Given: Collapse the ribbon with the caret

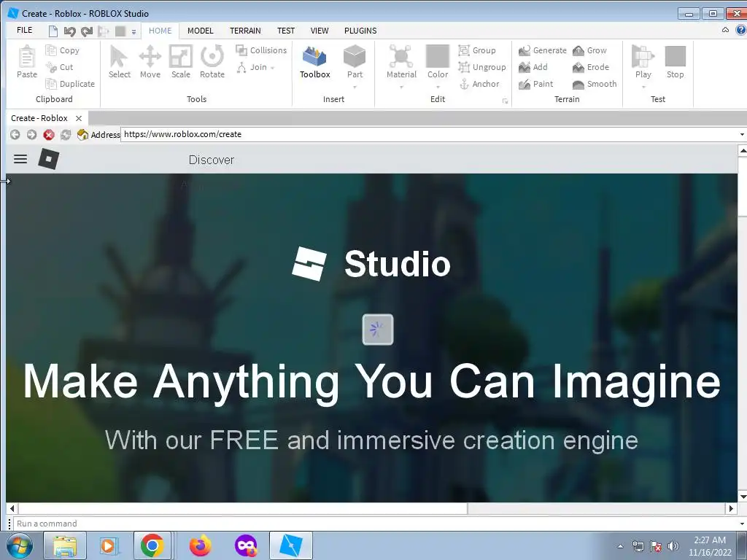Looking at the screenshot, I should point(725,30).
